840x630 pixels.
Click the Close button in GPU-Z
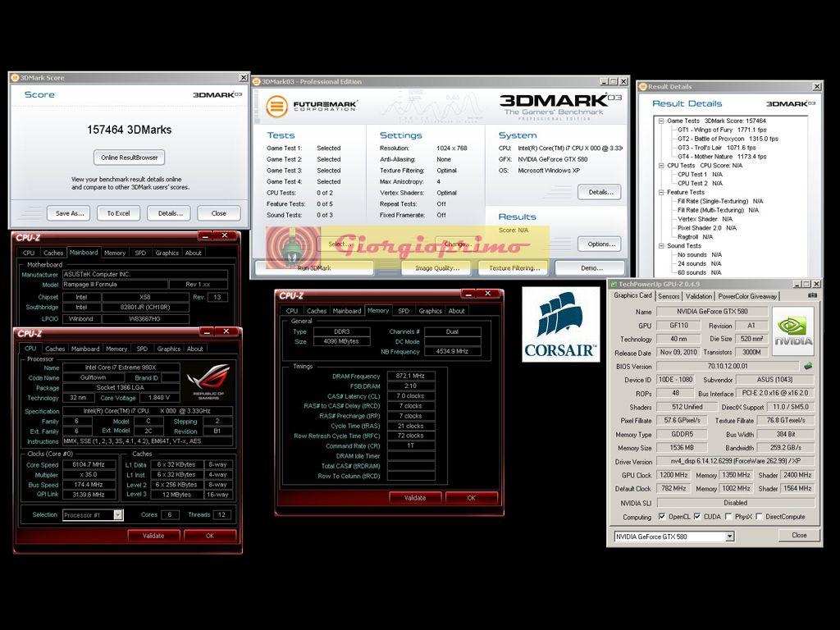(x=799, y=535)
